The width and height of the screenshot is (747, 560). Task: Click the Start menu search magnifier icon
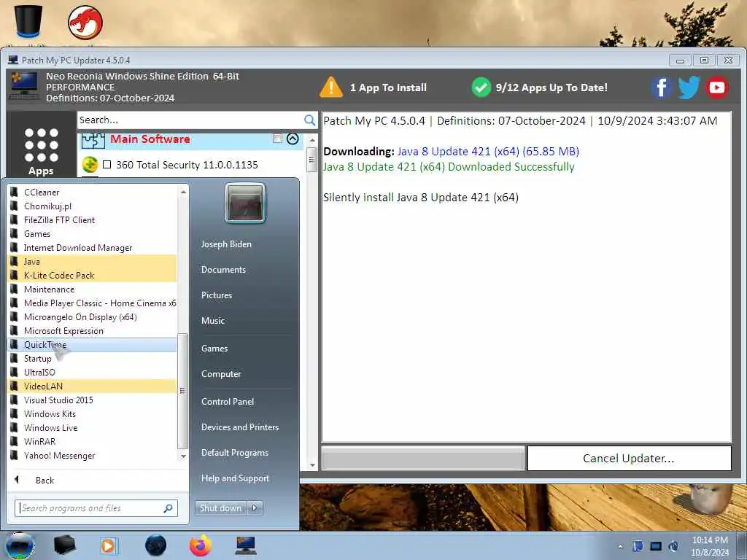[x=169, y=508]
